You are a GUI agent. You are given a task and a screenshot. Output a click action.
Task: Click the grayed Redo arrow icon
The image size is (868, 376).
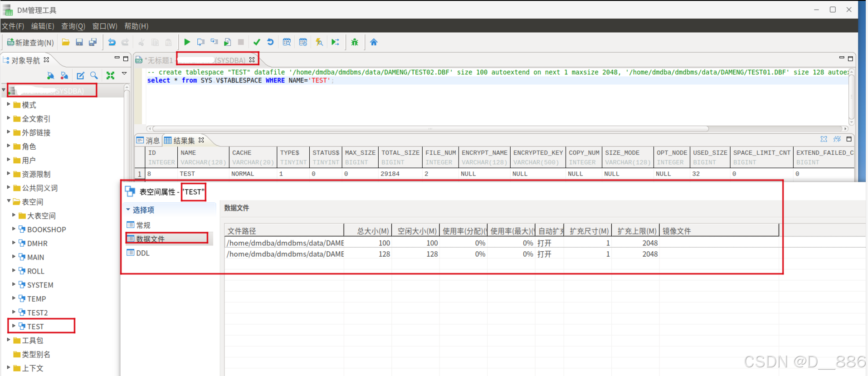pos(125,42)
